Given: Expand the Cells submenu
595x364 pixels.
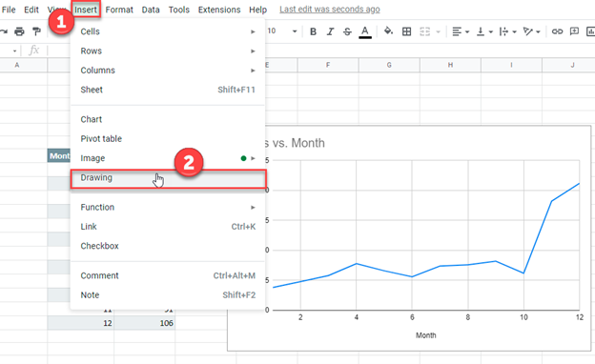Looking at the screenshot, I should [168, 31].
